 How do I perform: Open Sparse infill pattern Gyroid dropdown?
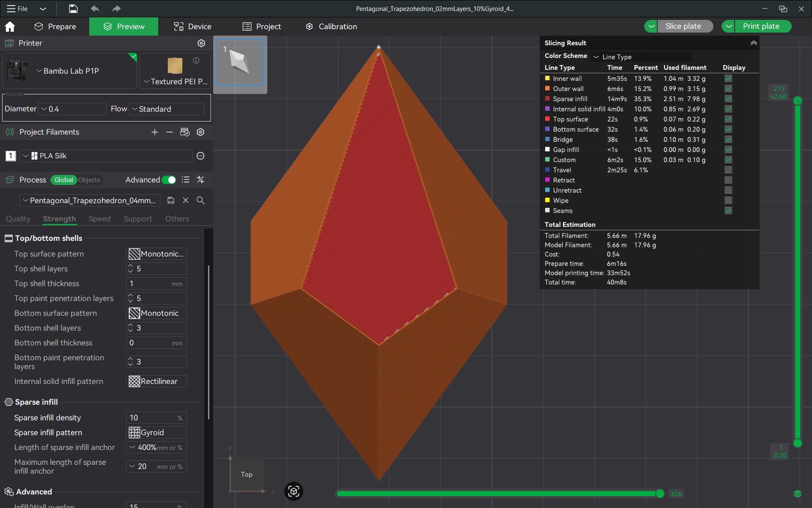click(x=156, y=432)
